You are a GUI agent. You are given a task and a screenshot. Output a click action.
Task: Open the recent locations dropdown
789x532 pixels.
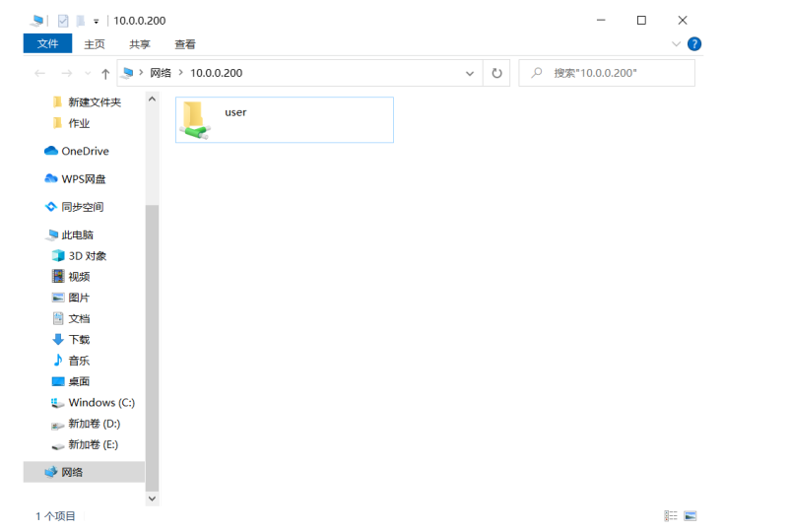[x=88, y=74]
